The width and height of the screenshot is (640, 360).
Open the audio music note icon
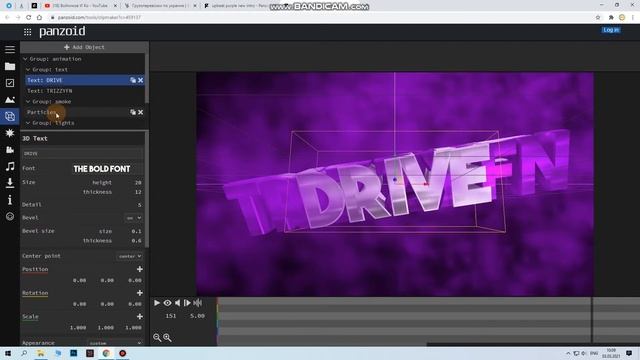click(x=10, y=166)
